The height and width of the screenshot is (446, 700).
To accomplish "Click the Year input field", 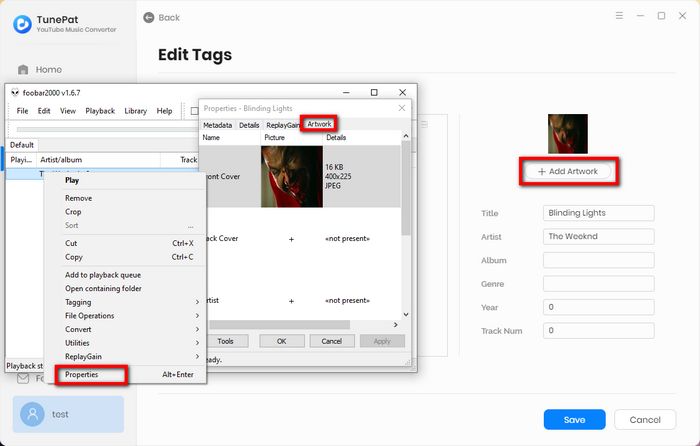I will (598, 307).
